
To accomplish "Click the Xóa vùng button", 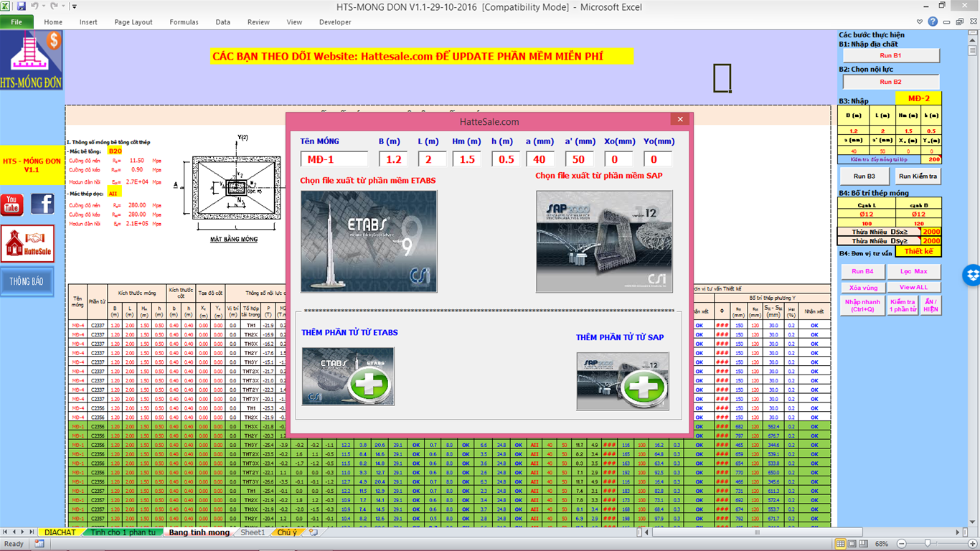I will pos(862,287).
